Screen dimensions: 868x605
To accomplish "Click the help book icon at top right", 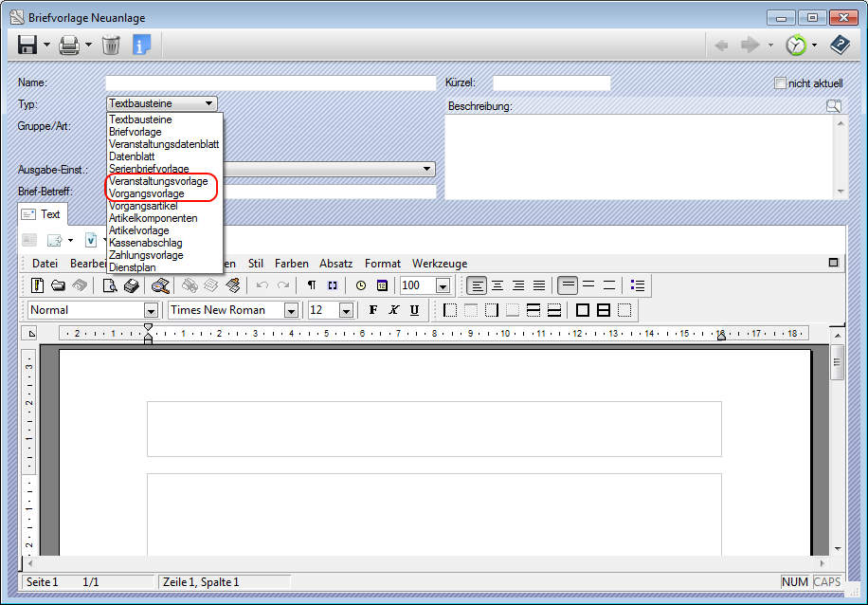I will 840,45.
